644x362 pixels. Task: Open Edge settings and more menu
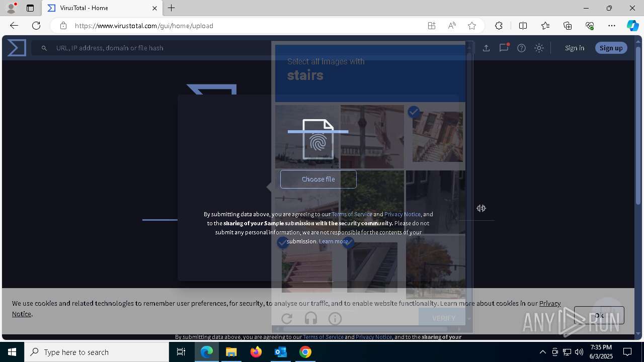tap(612, 26)
